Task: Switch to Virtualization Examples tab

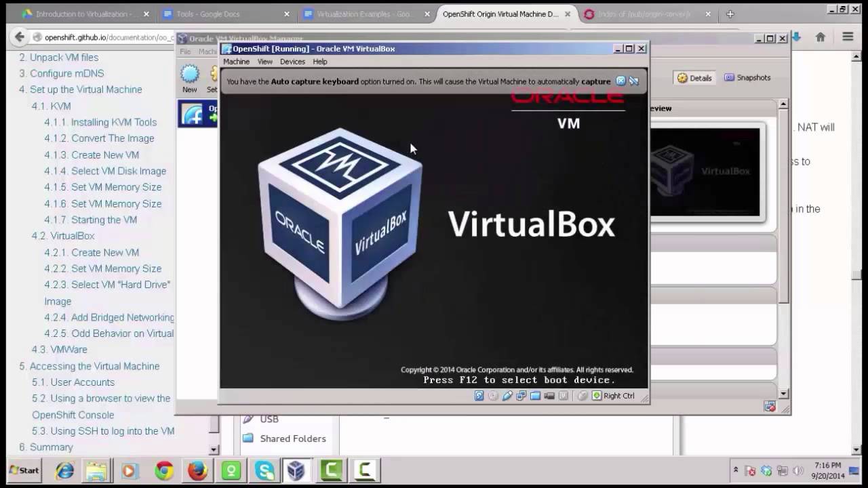Action: [366, 14]
